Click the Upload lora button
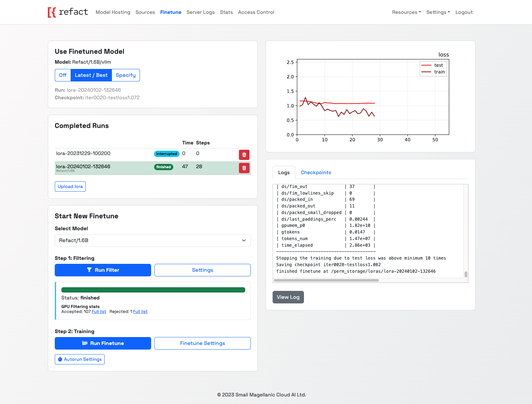Viewport: 532px width, 404px height. [x=70, y=186]
